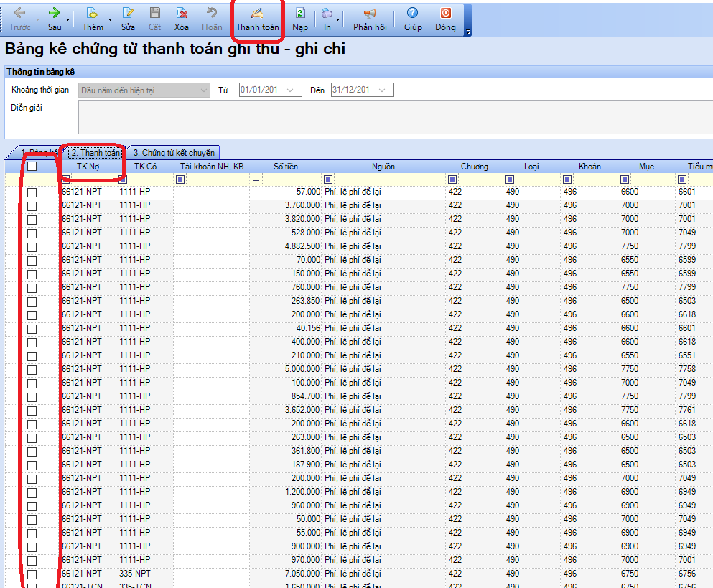This screenshot has width=713, height=588.
Task: Open help with Giúp
Action: click(x=413, y=19)
